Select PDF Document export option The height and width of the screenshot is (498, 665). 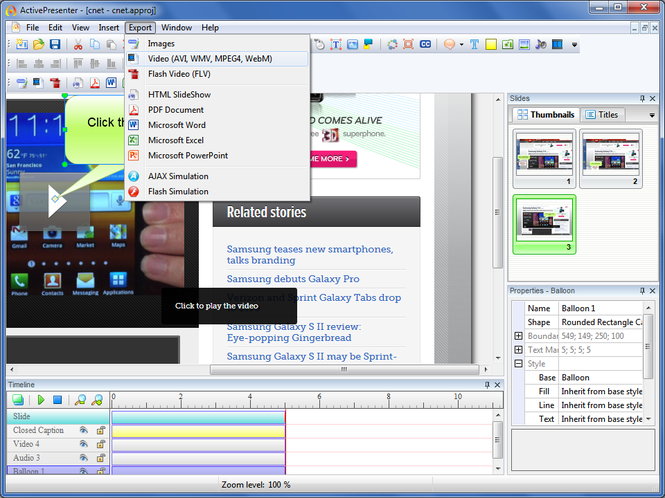(x=217, y=110)
